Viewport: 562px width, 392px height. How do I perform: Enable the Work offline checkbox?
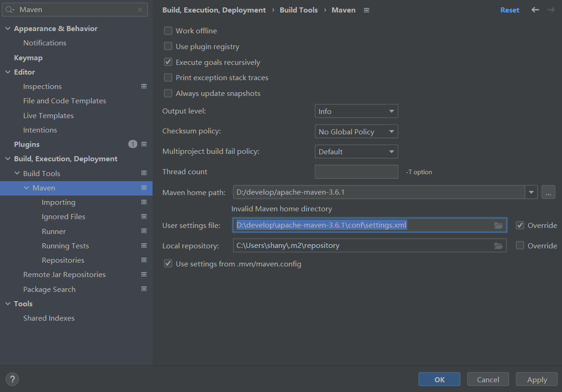(168, 31)
